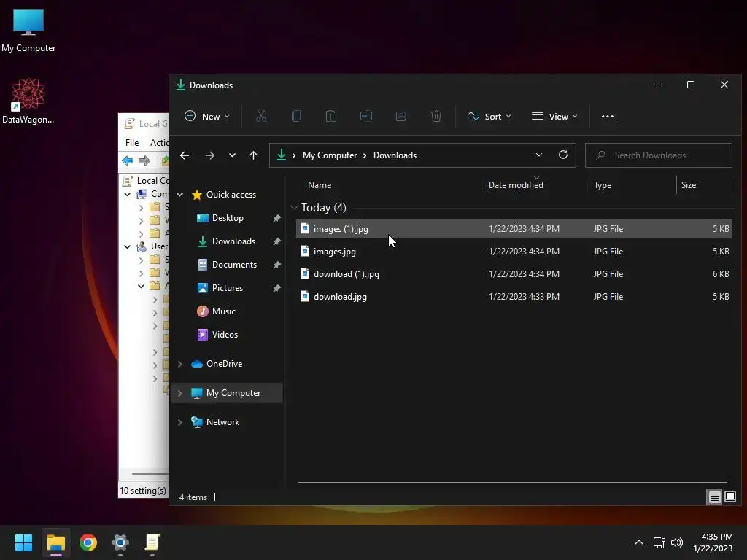747x560 pixels.
Task: Select Documents in navigation pane
Action: (234, 265)
